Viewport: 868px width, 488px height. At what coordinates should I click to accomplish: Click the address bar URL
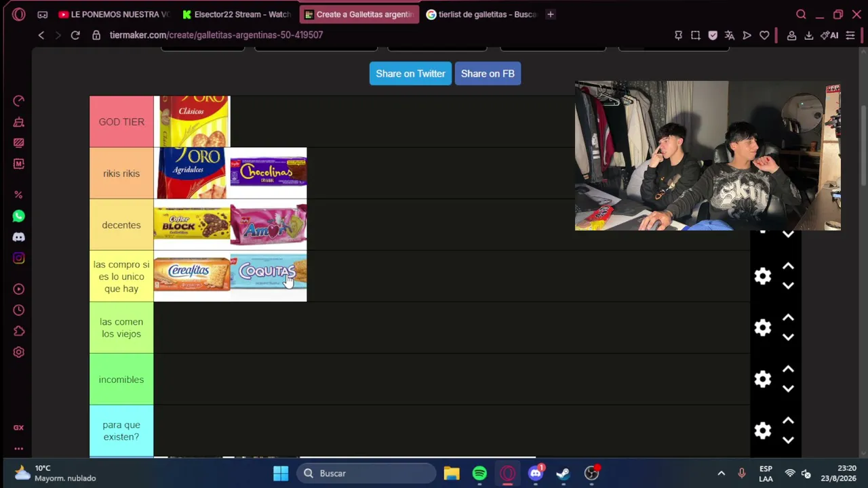click(216, 35)
